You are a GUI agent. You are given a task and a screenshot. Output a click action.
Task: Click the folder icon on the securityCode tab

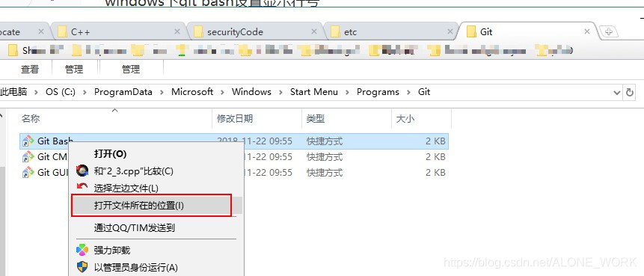[x=199, y=31]
